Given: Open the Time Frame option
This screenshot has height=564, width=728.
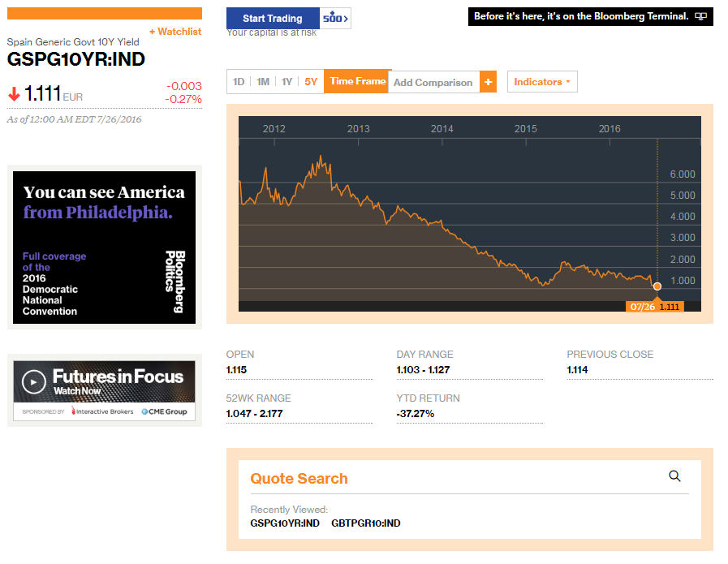Looking at the screenshot, I should (x=357, y=81).
